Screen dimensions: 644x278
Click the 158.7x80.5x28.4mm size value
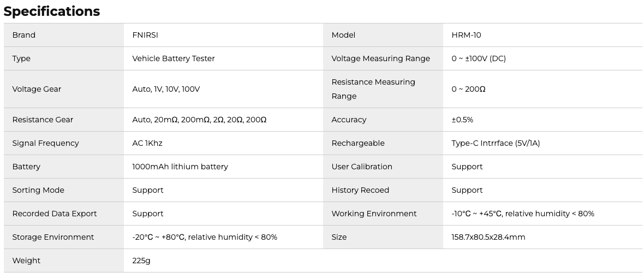point(488,237)
